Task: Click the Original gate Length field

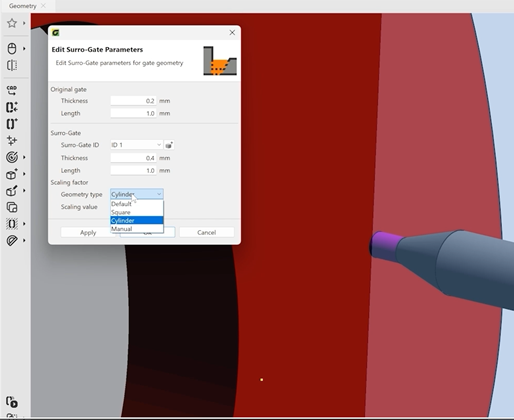Action: tap(133, 113)
